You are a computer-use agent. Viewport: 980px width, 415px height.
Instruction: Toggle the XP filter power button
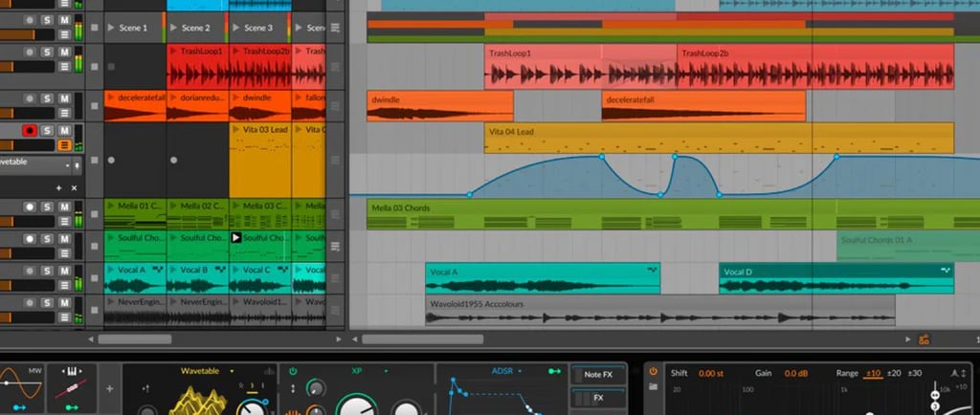(x=293, y=371)
